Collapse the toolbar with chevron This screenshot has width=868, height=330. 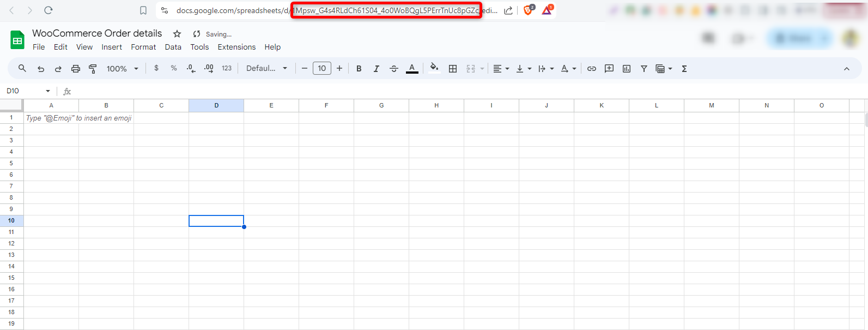pos(847,68)
